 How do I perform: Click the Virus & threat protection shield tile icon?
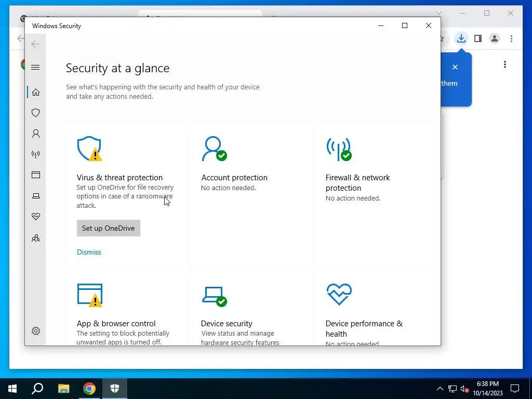pyautogui.click(x=89, y=149)
